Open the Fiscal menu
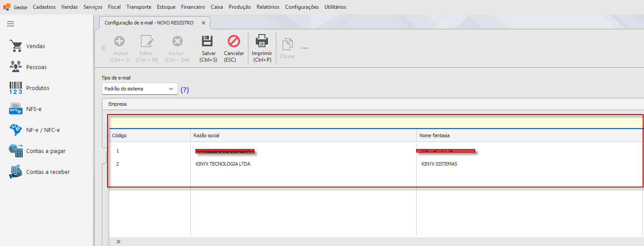 tap(114, 7)
